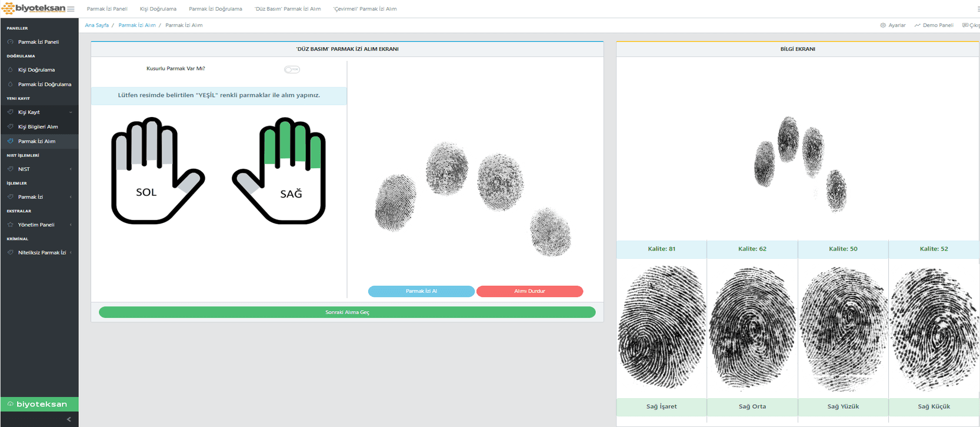980x427 pixels.
Task: Click the SOL left hand illustration
Action: [157, 171]
